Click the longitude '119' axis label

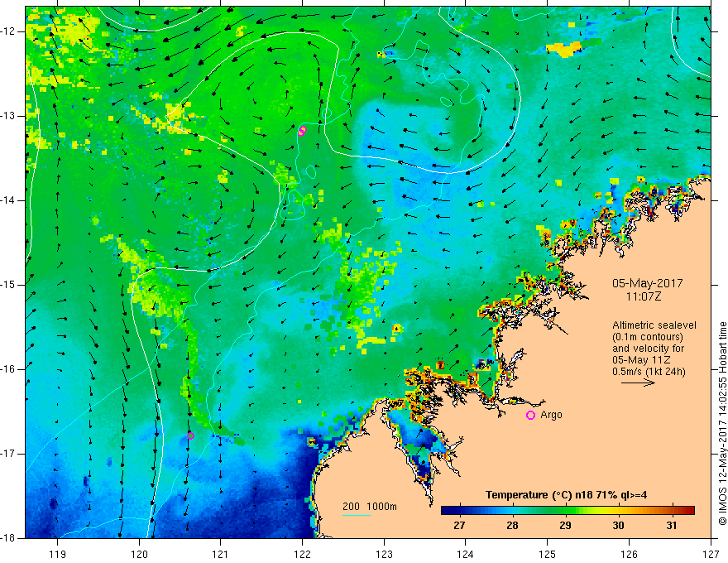pos(58,554)
